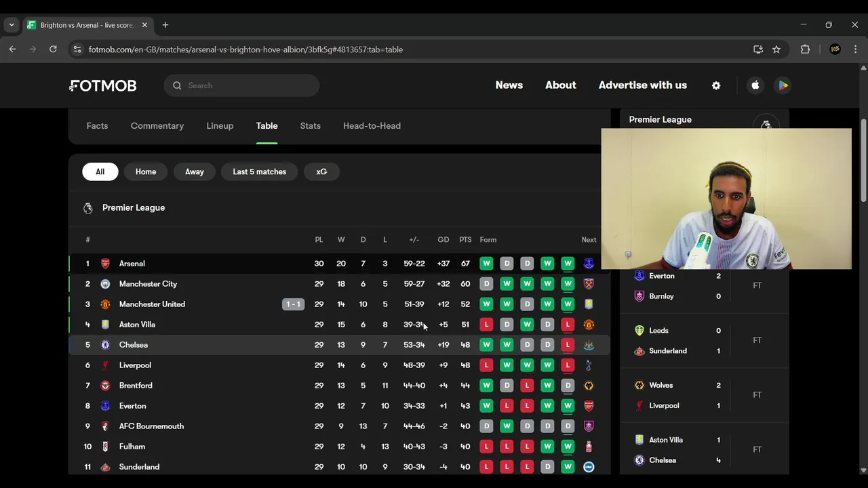Click Arsenal's next opponent Everton crest

589,264
